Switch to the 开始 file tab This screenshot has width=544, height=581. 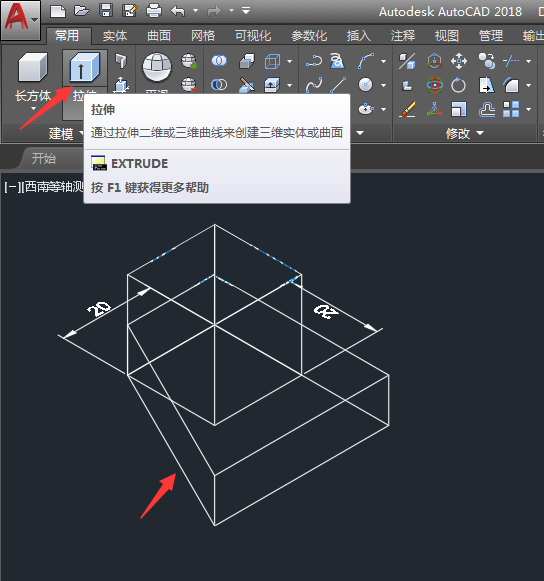[x=44, y=159]
